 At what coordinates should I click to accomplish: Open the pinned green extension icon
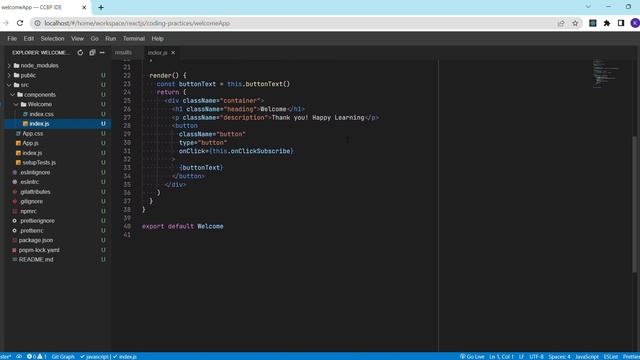point(593,23)
